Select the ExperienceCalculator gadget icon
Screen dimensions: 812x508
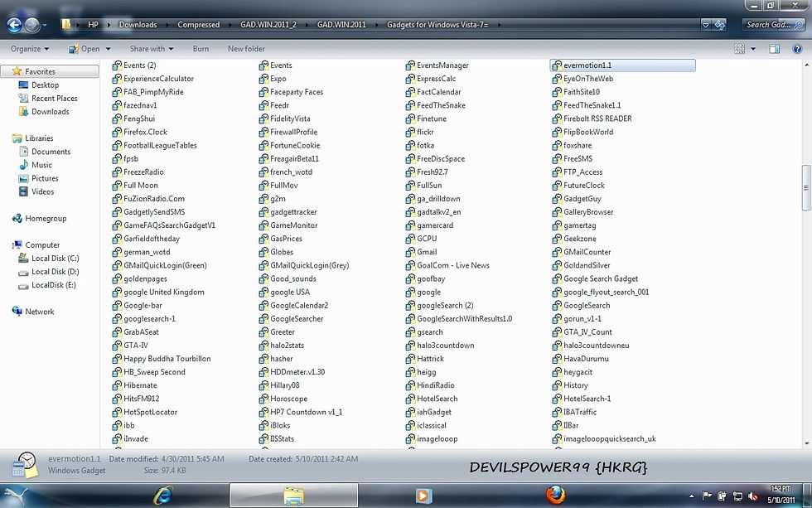coord(117,79)
